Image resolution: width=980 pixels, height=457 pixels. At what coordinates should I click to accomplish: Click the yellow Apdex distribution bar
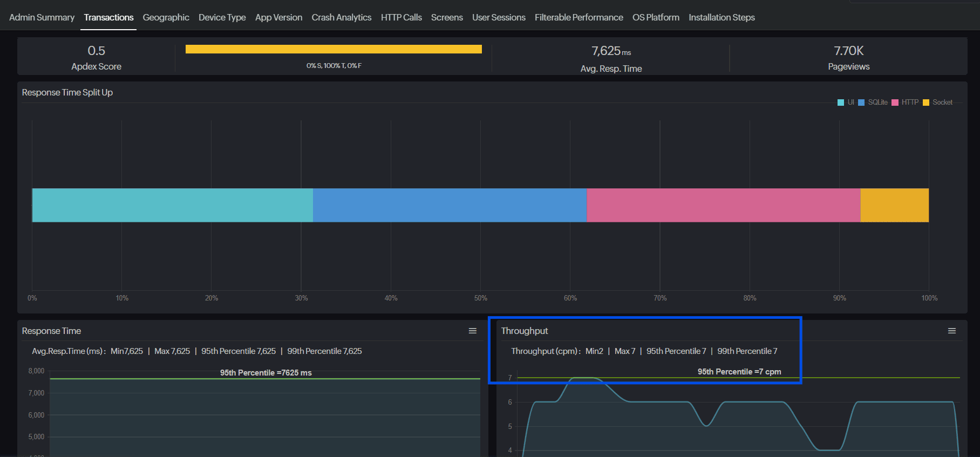coord(334,49)
